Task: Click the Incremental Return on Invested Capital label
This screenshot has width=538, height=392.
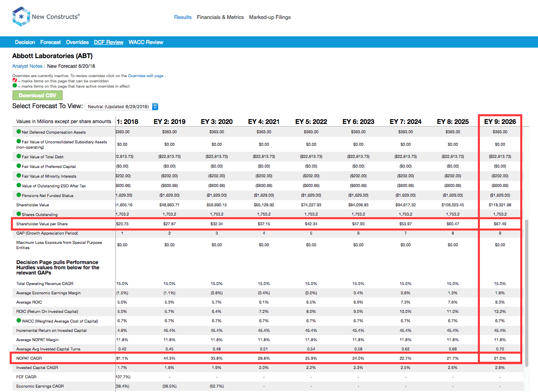Action: point(51,330)
